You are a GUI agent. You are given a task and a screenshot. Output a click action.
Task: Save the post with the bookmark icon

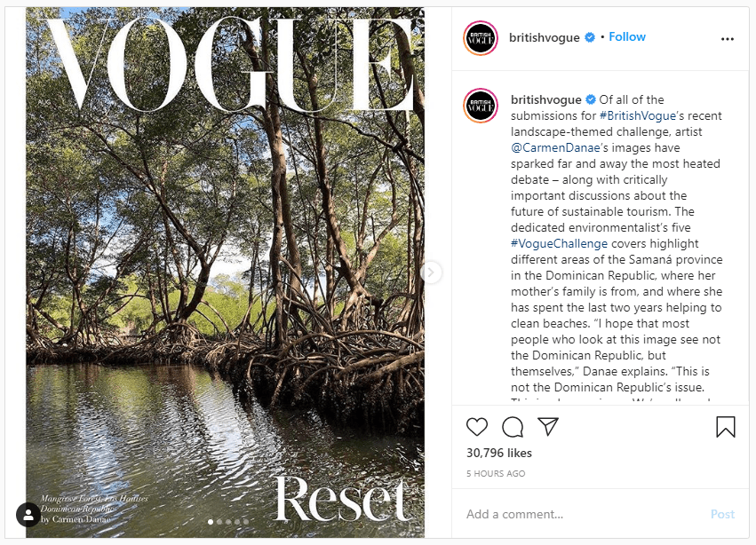click(x=726, y=427)
